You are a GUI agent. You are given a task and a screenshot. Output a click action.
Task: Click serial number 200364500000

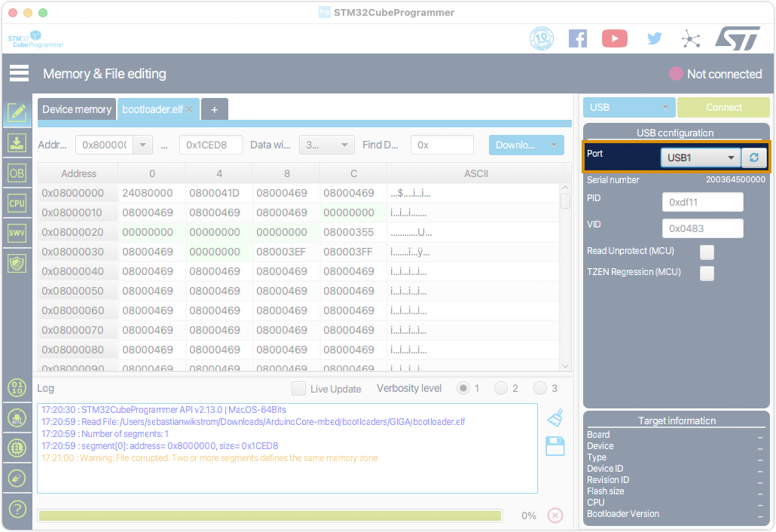(x=735, y=179)
